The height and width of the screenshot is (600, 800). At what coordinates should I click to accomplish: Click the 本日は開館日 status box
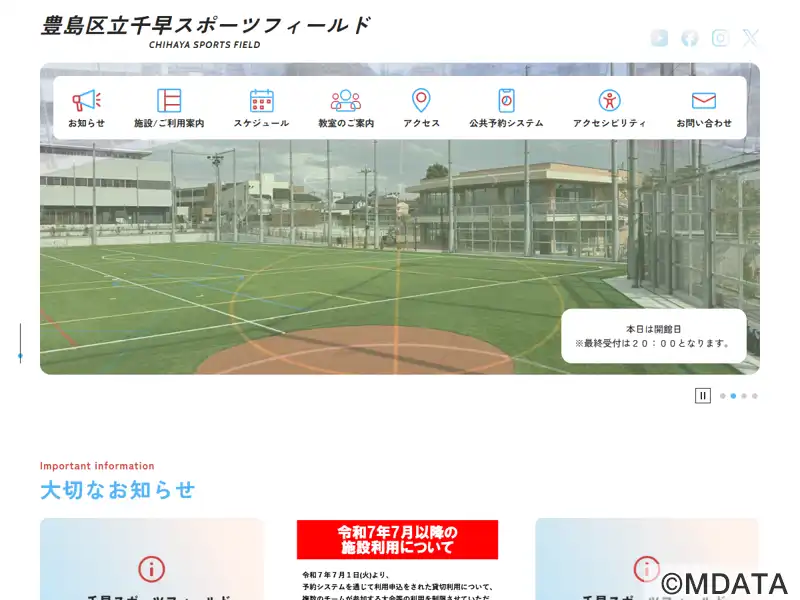point(654,336)
